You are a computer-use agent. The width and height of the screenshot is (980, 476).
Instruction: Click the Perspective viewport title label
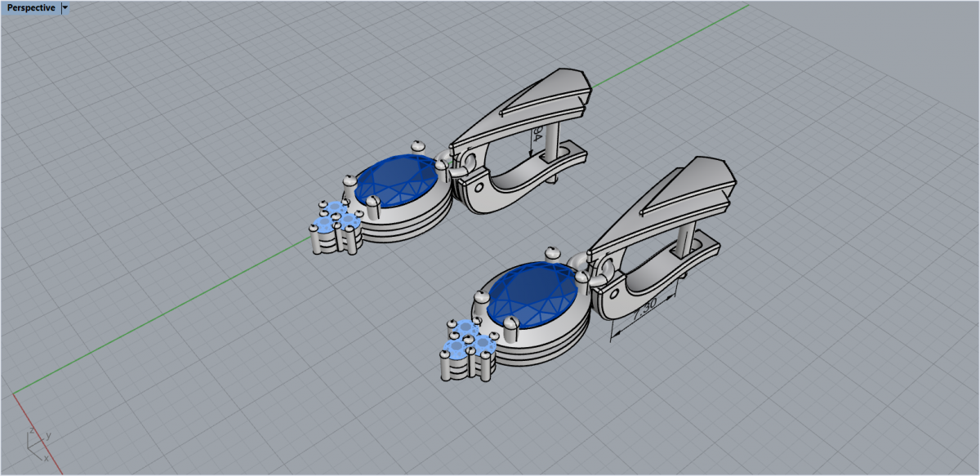(x=31, y=7)
